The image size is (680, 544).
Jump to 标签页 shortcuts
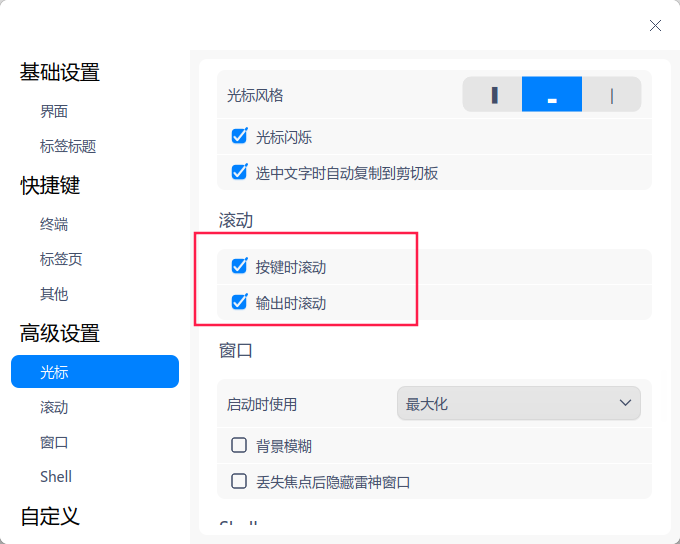coord(61,259)
